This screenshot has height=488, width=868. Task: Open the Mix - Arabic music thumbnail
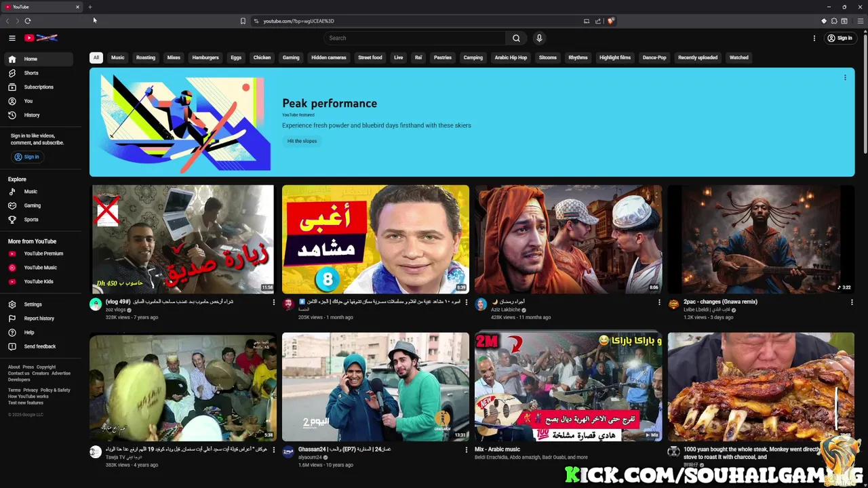click(x=568, y=387)
